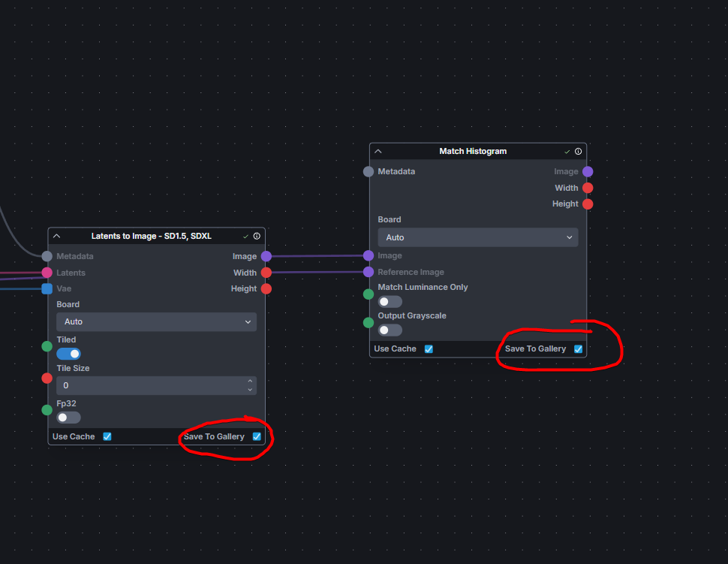This screenshot has height=564, width=728.
Task: Click the Tile Size number field
Action: [150, 385]
